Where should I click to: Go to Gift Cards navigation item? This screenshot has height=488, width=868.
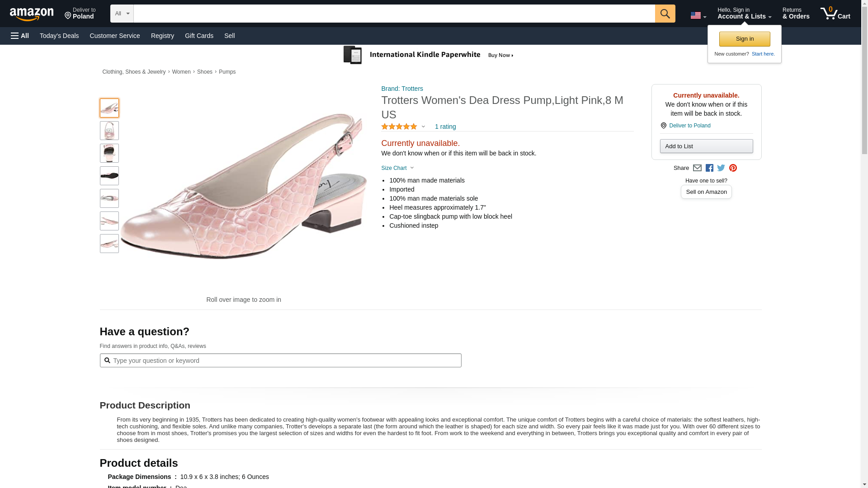click(199, 36)
